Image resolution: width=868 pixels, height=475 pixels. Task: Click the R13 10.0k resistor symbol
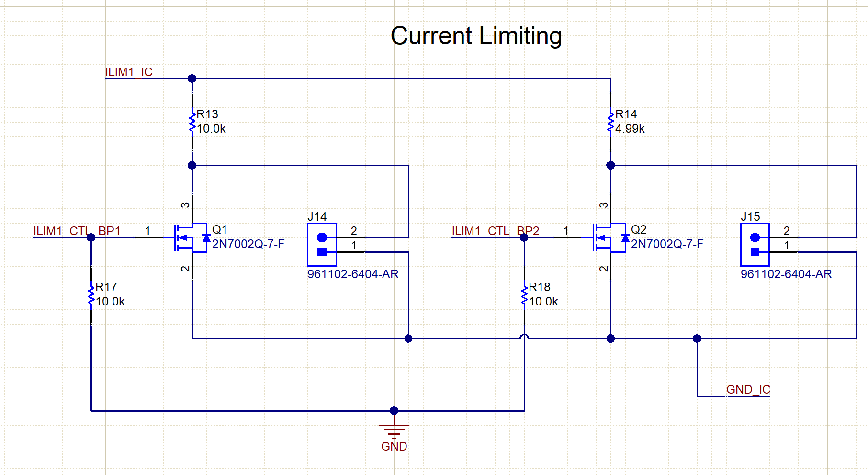(x=192, y=122)
